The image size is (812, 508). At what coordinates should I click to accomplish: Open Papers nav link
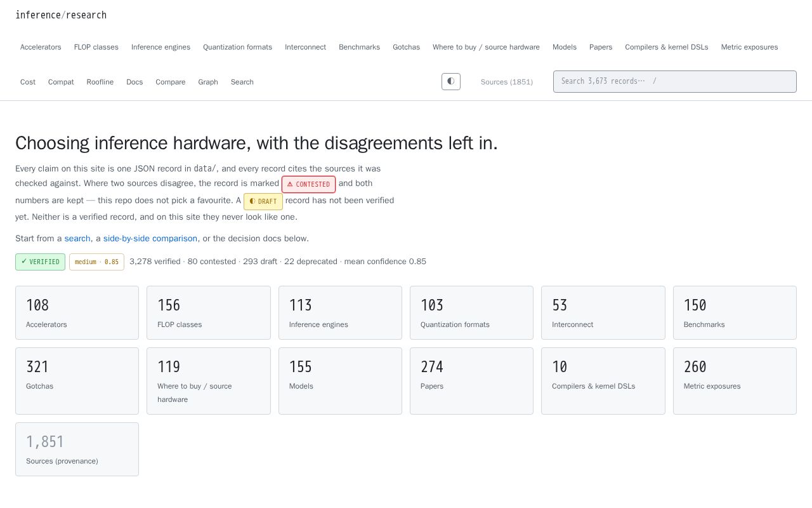tap(601, 47)
